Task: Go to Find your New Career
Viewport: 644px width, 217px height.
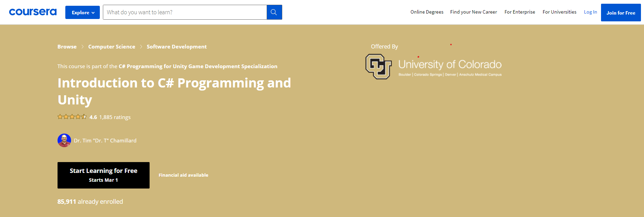Action: [x=473, y=12]
